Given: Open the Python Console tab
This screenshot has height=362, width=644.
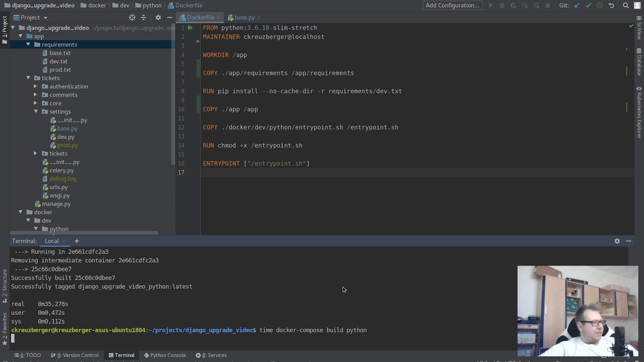Looking at the screenshot, I should 165,355.
